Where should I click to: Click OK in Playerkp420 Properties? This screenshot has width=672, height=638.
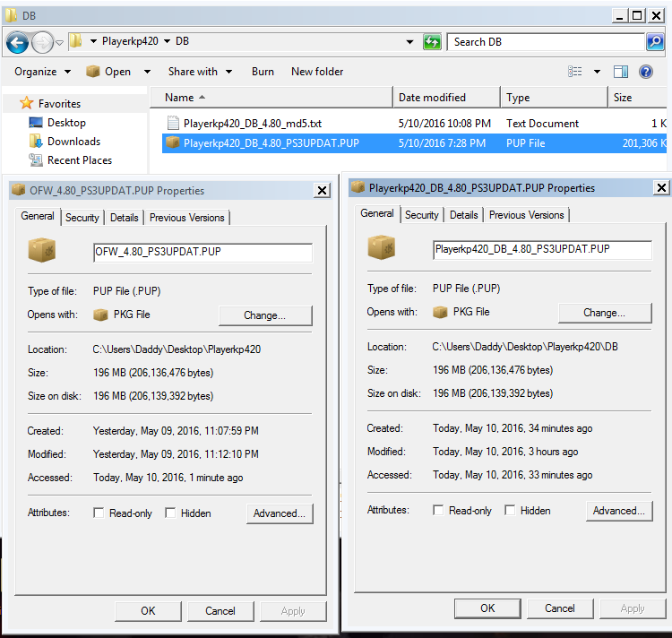(x=487, y=608)
